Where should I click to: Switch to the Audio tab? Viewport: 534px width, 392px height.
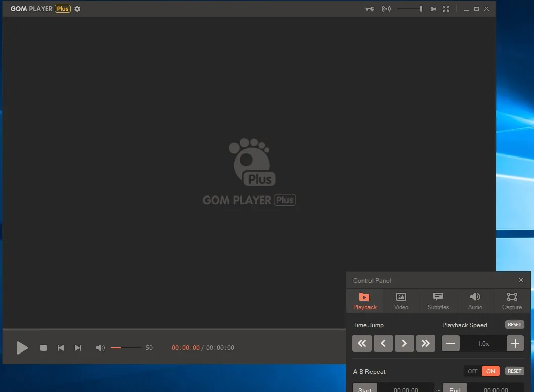click(475, 301)
